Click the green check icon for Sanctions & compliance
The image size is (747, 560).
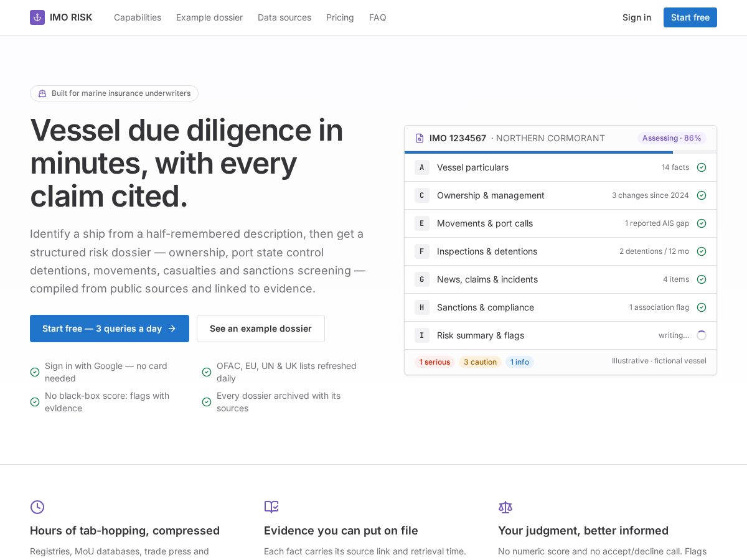point(702,307)
